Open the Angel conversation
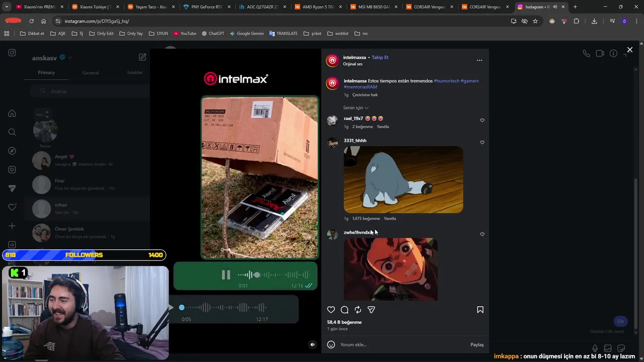The image size is (644, 362). [x=88, y=160]
